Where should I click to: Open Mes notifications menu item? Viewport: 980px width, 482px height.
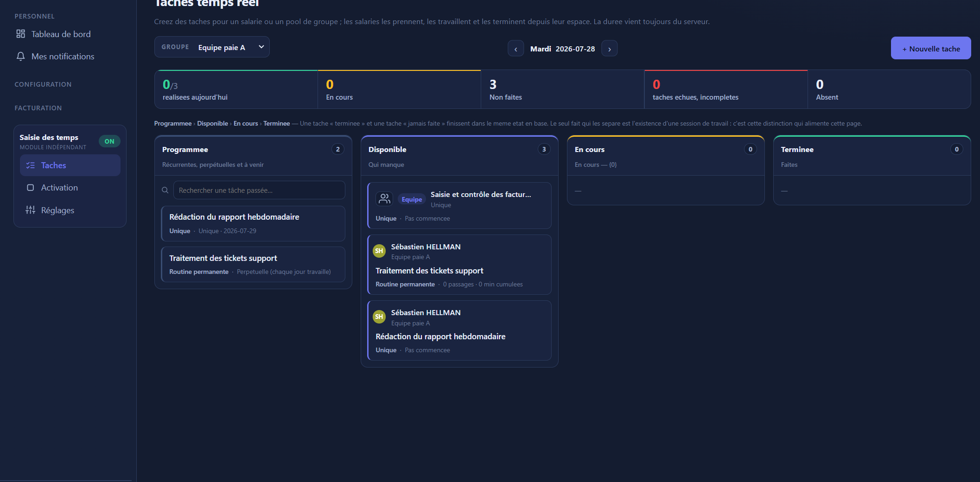pos(63,56)
